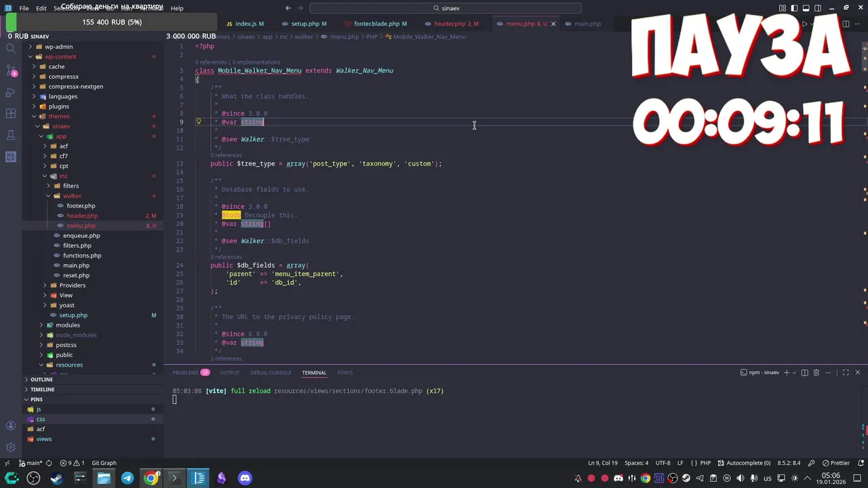Viewport: 868px width, 488px height.
Task: Switch to the index.js editor tab
Action: (x=245, y=24)
